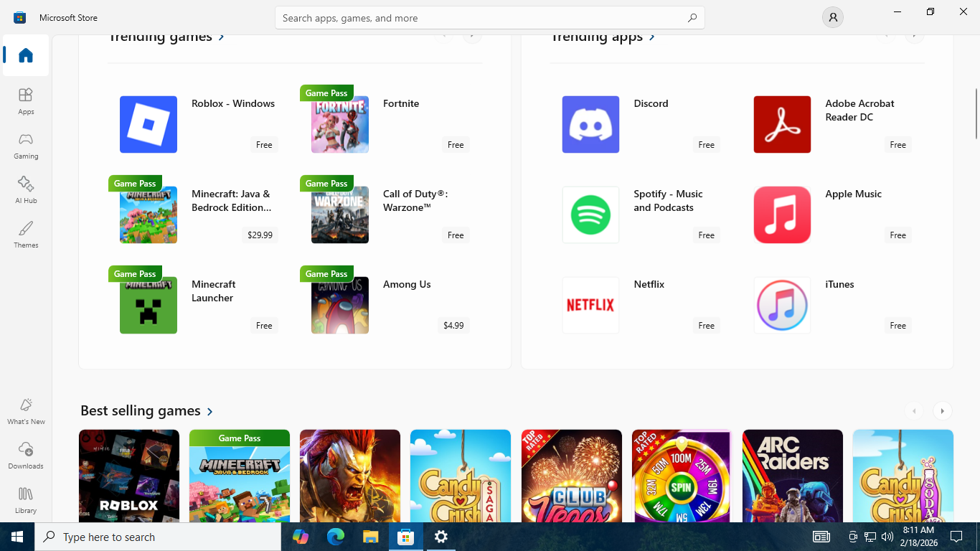The image size is (980, 551).
Task: Click the Apple Music app icon
Action: pos(782,215)
